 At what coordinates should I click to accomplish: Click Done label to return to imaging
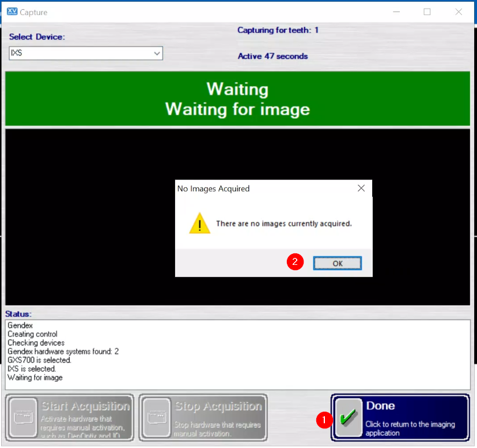(380, 406)
